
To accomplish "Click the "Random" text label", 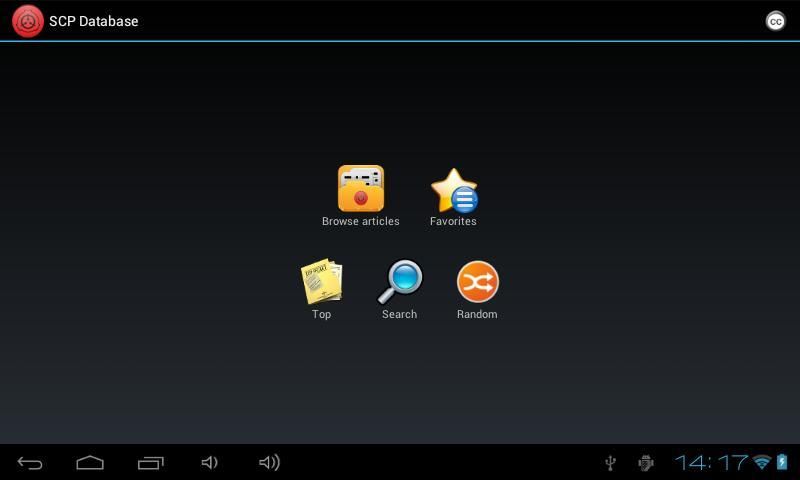I will coord(477,315).
